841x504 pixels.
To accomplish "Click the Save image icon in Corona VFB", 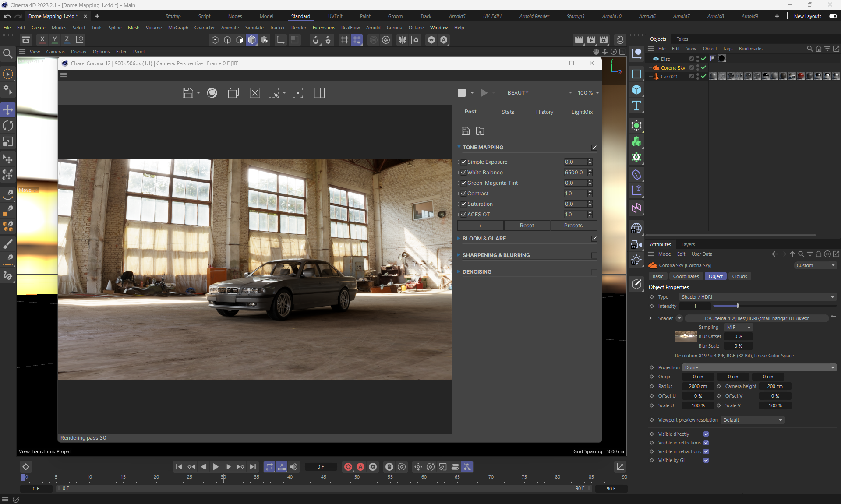I will tap(187, 93).
